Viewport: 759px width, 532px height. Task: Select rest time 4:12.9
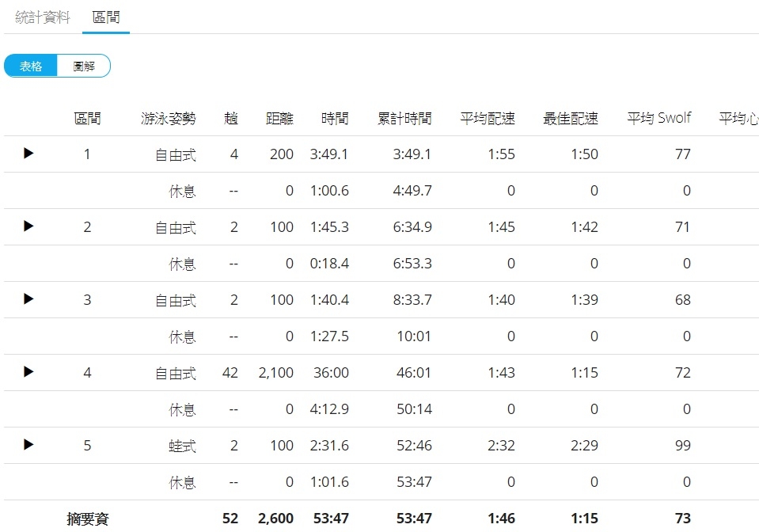[329, 409]
